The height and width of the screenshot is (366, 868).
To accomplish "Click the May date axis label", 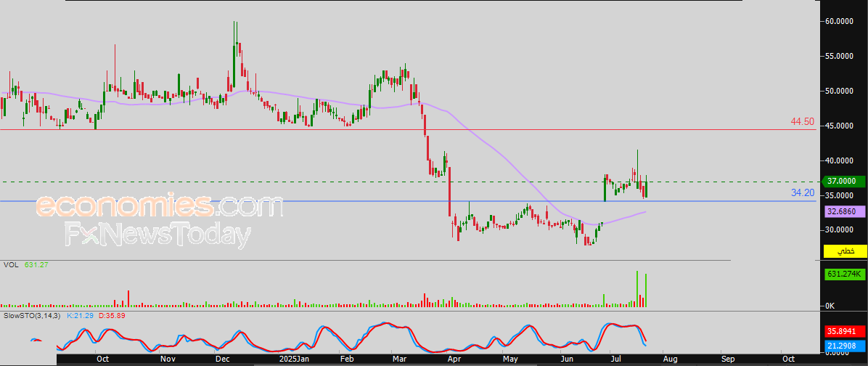I will pos(510,359).
